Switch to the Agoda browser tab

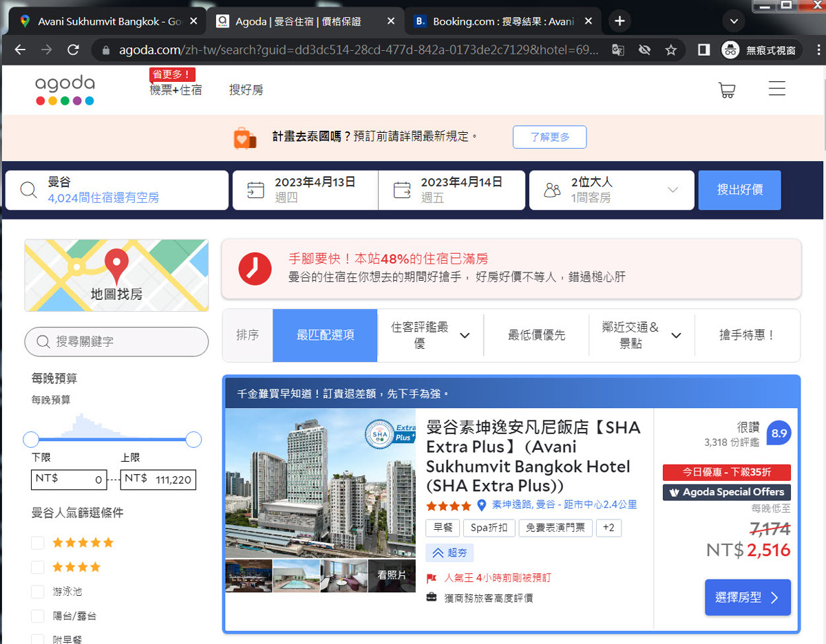tap(306, 21)
